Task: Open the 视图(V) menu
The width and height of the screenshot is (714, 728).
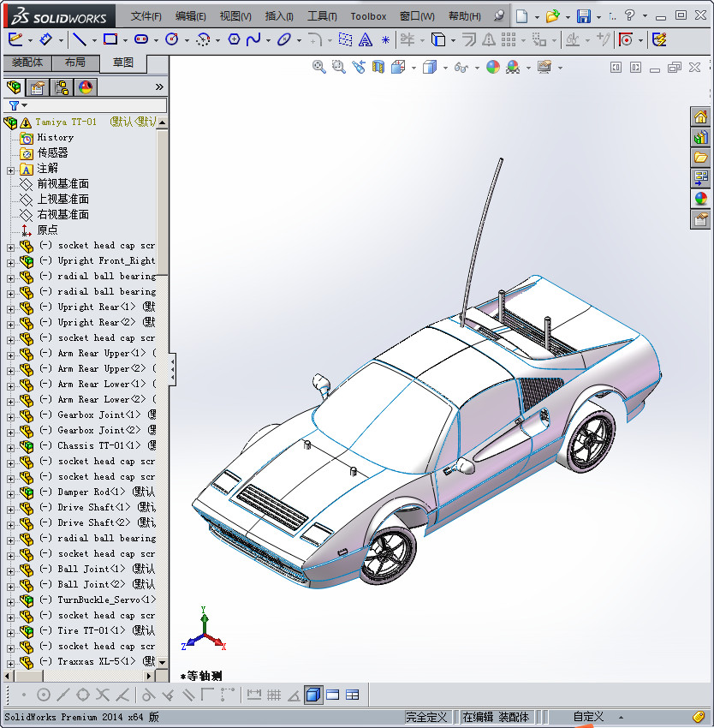Action: (235, 16)
